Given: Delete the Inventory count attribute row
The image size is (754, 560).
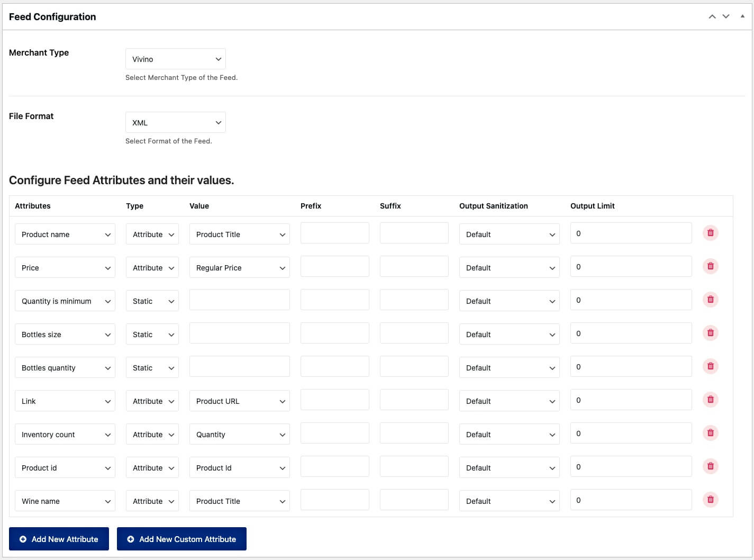Looking at the screenshot, I should pyautogui.click(x=710, y=432).
